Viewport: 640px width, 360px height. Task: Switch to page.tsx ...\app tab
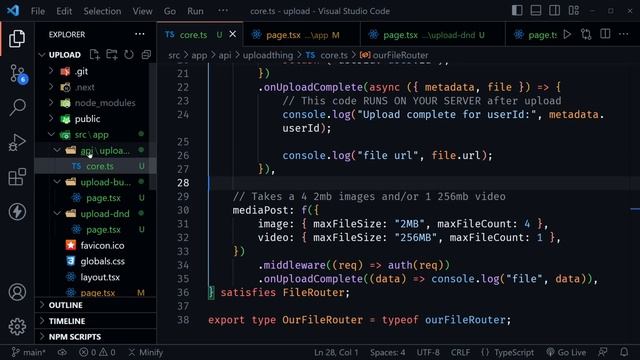pyautogui.click(x=302, y=35)
